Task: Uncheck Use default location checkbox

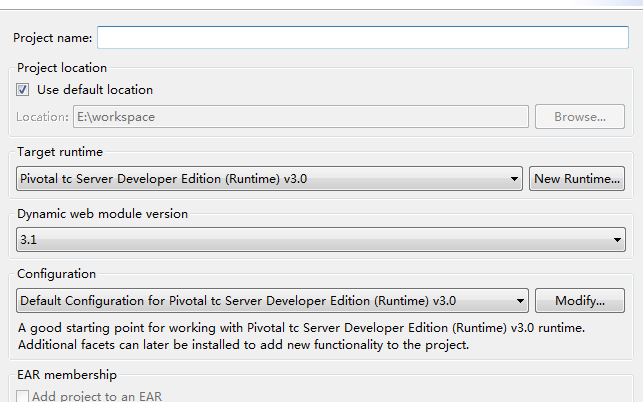Action: (x=23, y=89)
